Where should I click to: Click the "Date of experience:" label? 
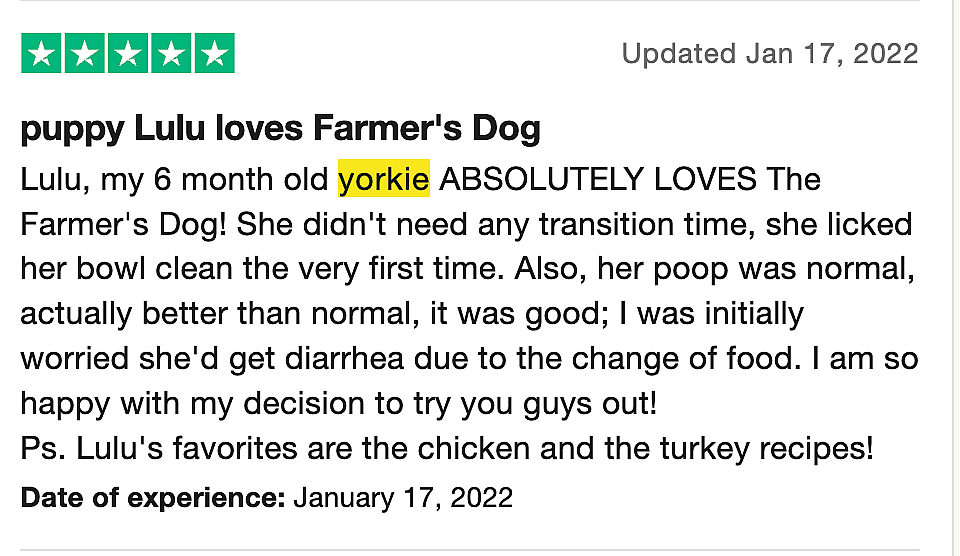pyautogui.click(x=153, y=497)
